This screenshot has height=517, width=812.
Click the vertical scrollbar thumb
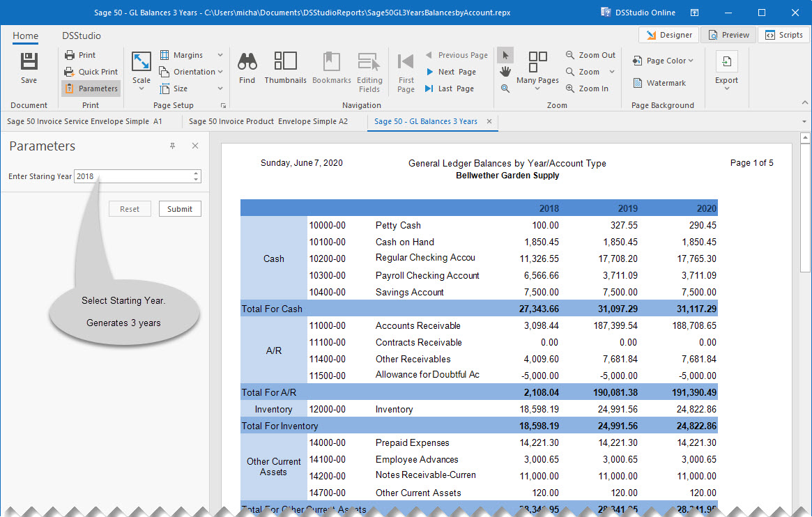point(805,208)
